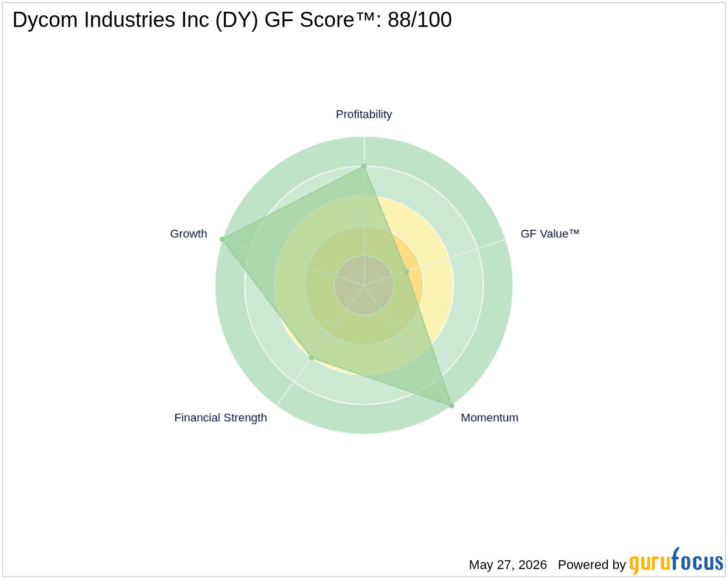Click the Powered by text
Image resolution: width=728 pixels, height=579 pixels.
[x=591, y=565]
